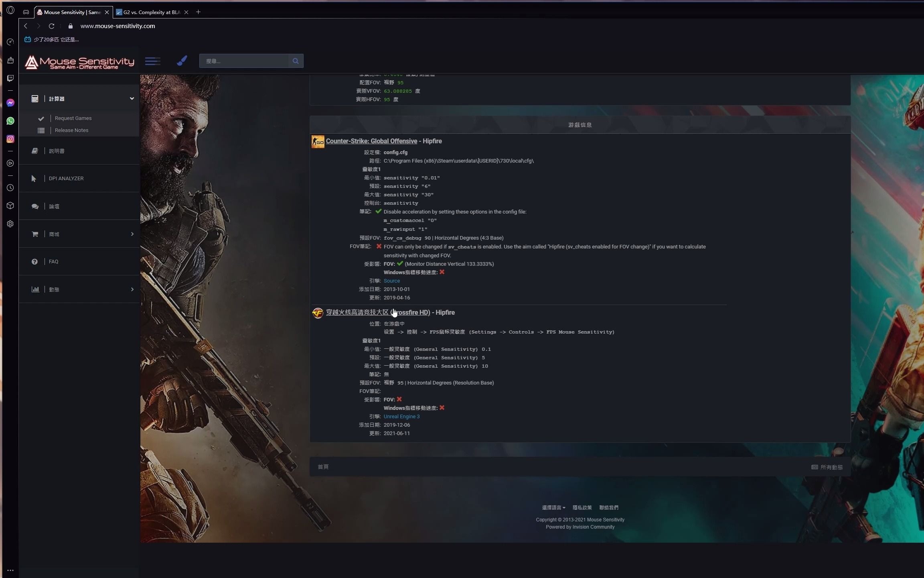Open the 選擇語言 language dropdown

553,507
